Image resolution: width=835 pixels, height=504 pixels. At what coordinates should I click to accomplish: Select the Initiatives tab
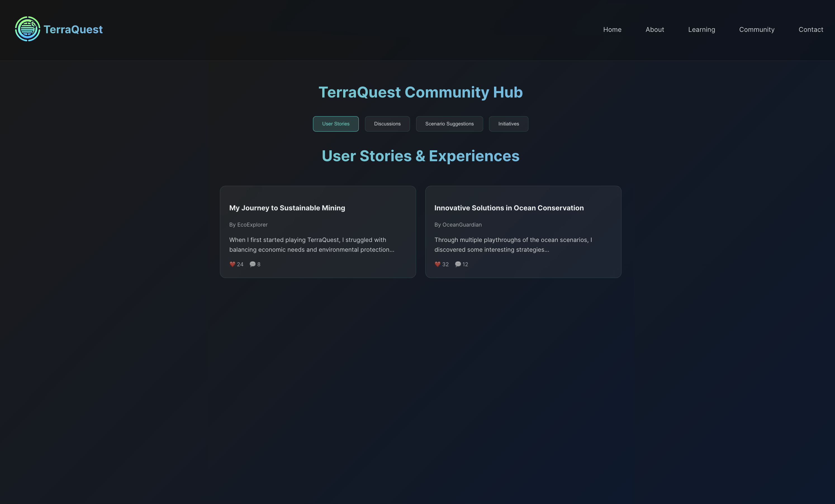pos(508,124)
